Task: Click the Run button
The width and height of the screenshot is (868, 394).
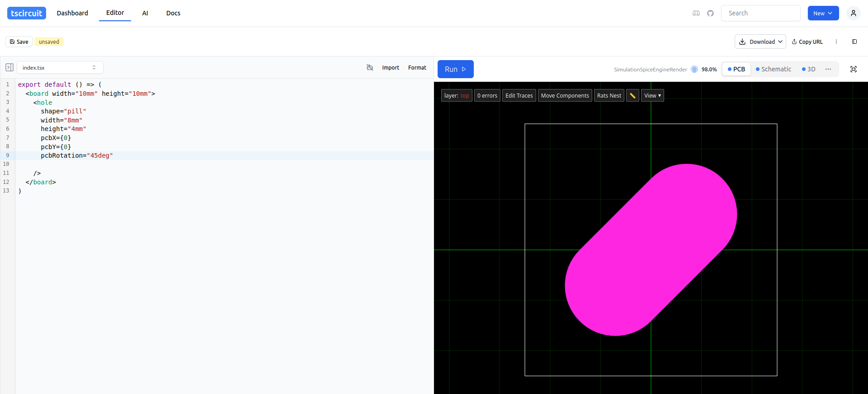Action: 455,69
